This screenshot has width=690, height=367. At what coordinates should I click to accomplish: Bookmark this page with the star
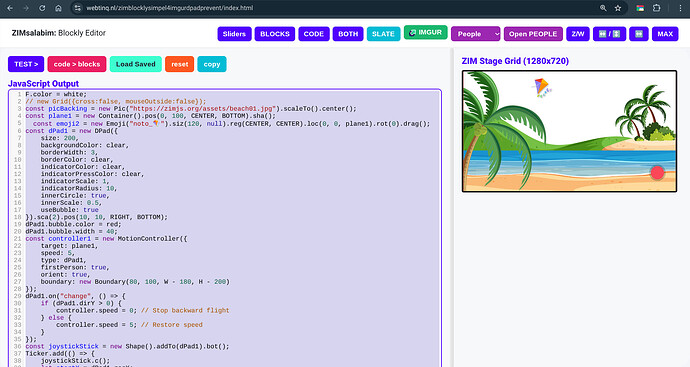(618, 8)
